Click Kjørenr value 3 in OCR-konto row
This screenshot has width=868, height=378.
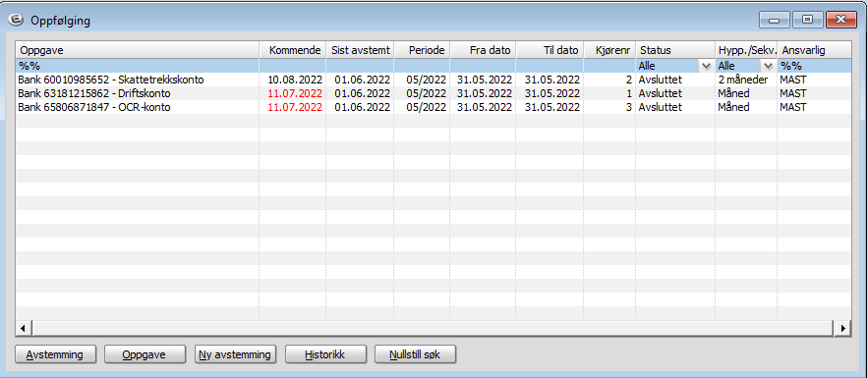[629, 107]
